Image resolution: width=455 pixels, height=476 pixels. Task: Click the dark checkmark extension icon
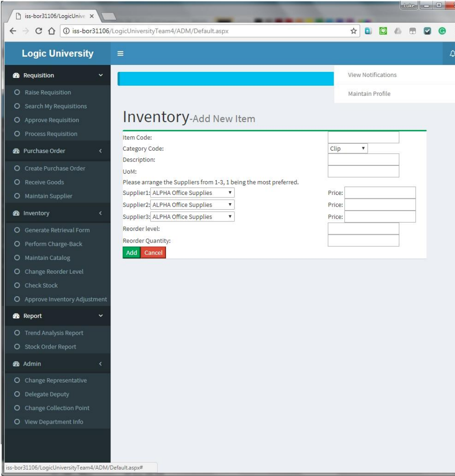[427, 31]
